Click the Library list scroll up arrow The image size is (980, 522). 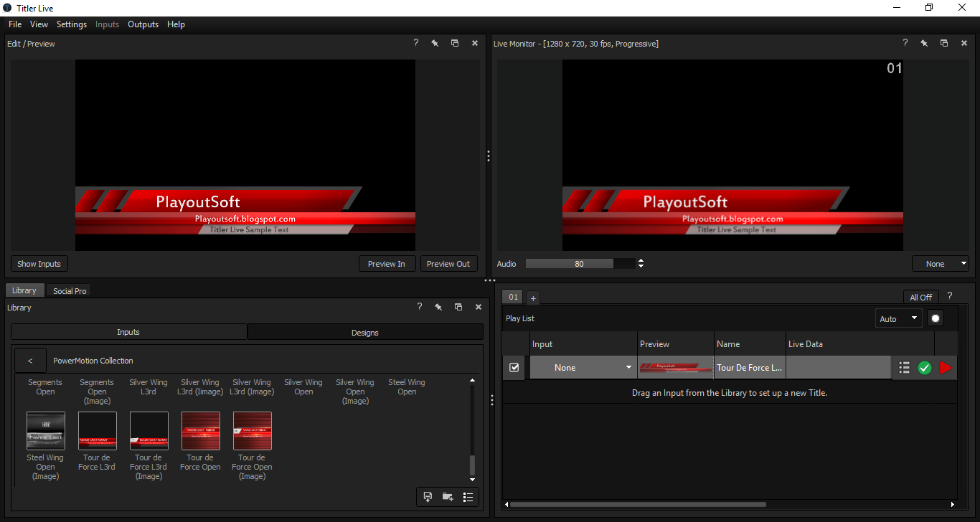(472, 380)
